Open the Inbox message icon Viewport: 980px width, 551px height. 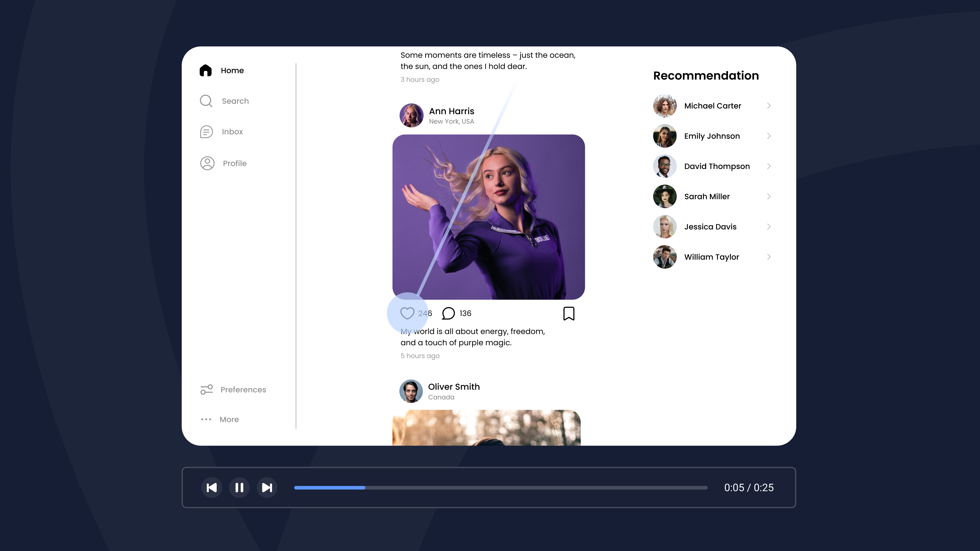pos(206,132)
